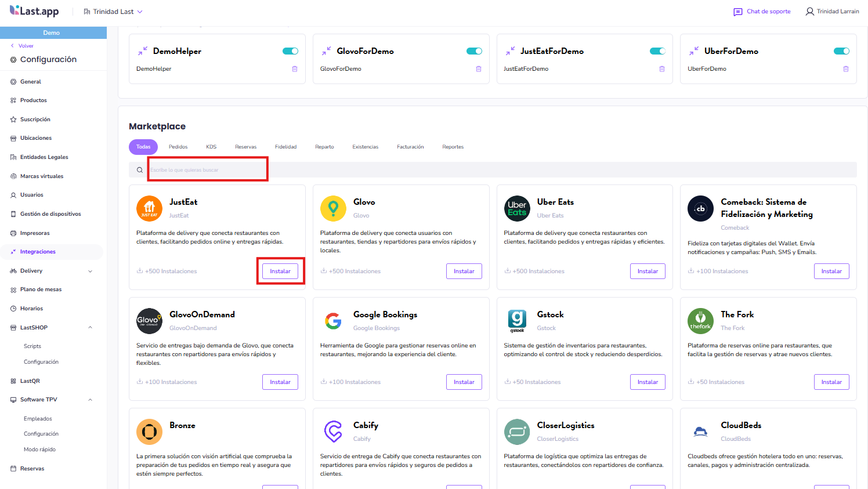
Task: Expand the Delivery menu chevron
Action: coord(90,271)
